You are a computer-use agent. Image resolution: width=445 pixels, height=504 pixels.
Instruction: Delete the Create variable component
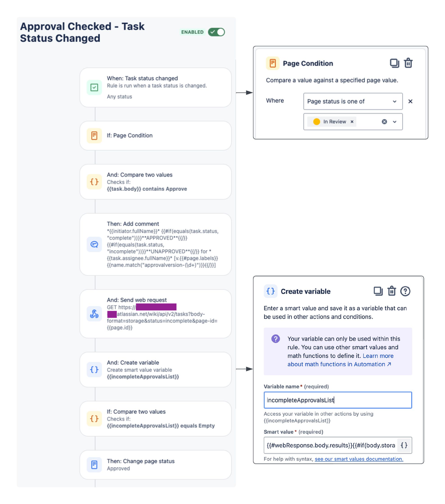point(392,291)
